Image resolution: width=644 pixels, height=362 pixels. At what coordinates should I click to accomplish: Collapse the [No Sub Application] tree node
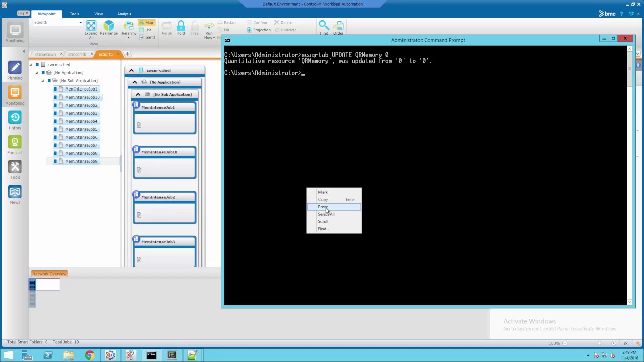pyautogui.click(x=43, y=81)
